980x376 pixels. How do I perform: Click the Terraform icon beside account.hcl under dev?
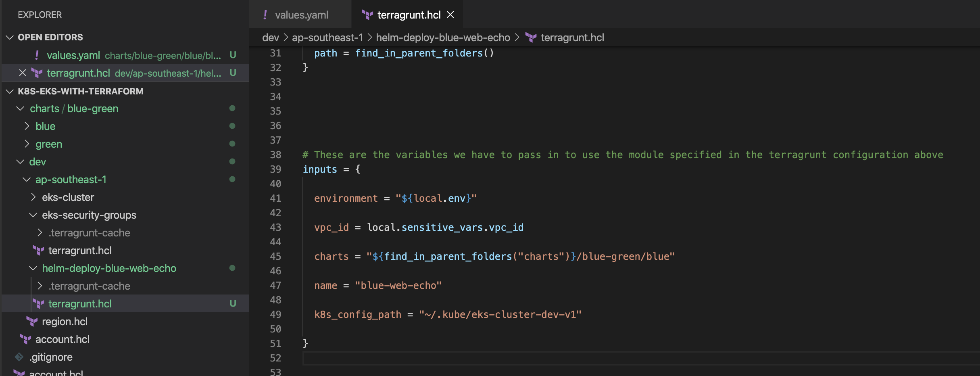pos(25,339)
